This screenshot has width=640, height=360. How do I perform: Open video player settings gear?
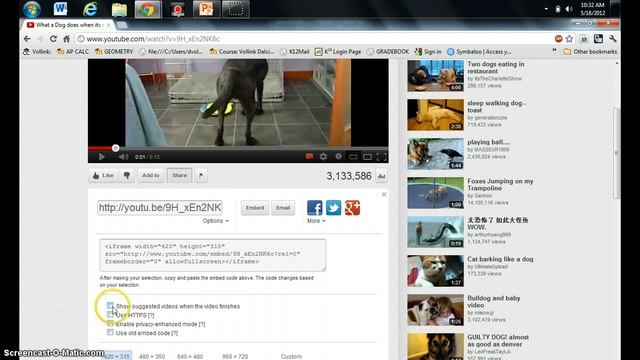pos(323,156)
